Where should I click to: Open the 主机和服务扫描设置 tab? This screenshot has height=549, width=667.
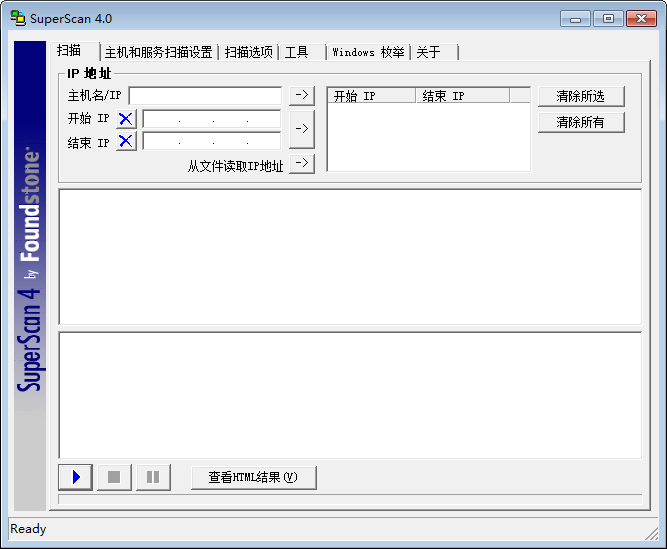159,52
